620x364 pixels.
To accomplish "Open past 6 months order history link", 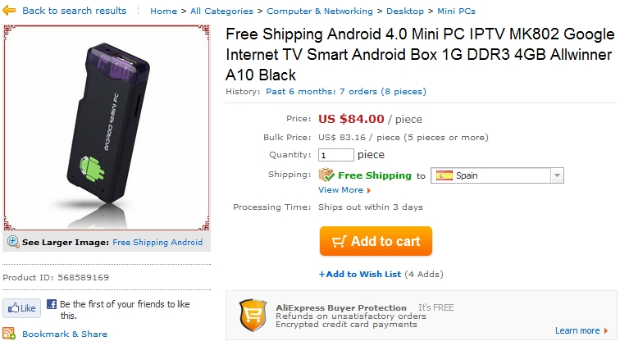I will tap(346, 92).
